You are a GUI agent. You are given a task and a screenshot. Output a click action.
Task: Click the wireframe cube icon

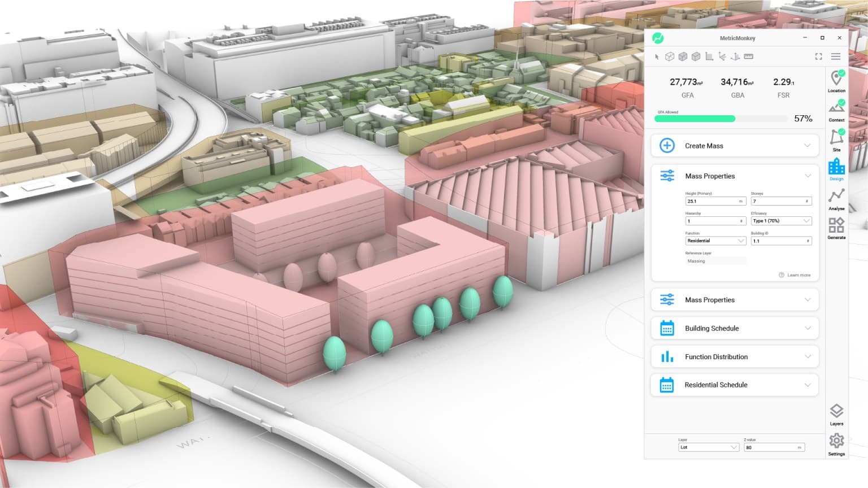(670, 56)
